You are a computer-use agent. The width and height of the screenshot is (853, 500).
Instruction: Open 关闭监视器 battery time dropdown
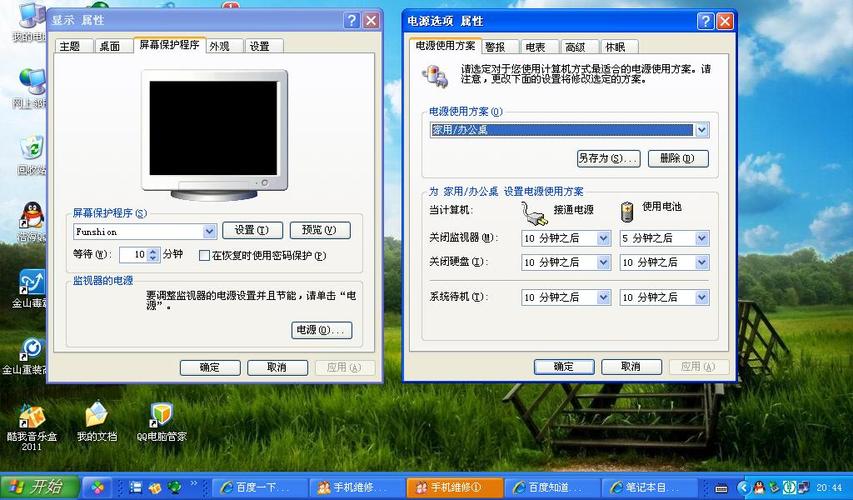click(702, 238)
